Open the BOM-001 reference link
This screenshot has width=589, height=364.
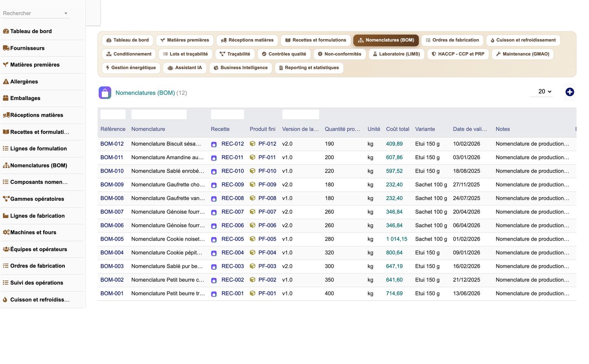pyautogui.click(x=112, y=293)
